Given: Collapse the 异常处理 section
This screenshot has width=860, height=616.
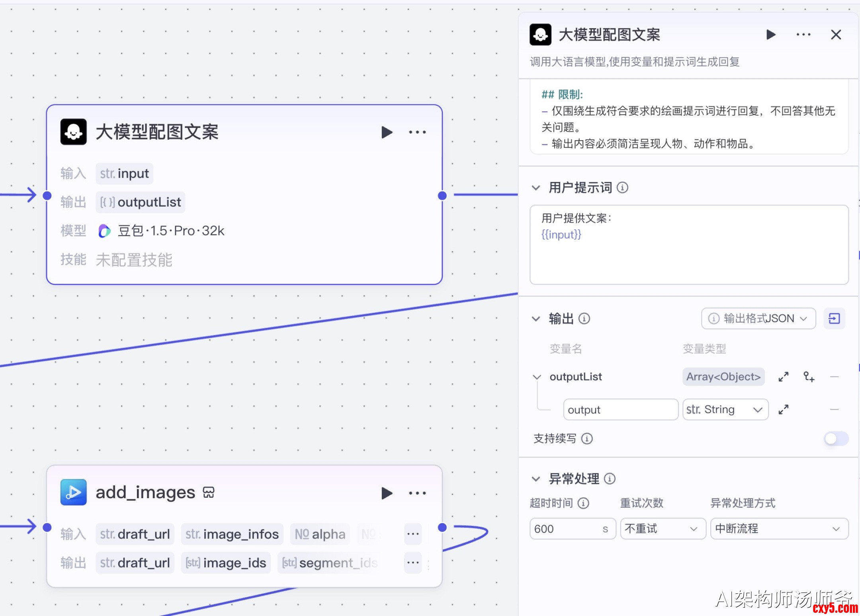Looking at the screenshot, I should point(536,479).
